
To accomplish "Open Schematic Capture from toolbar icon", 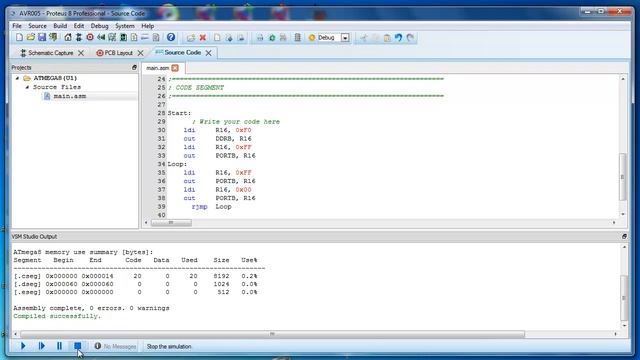I will click(x=79, y=38).
